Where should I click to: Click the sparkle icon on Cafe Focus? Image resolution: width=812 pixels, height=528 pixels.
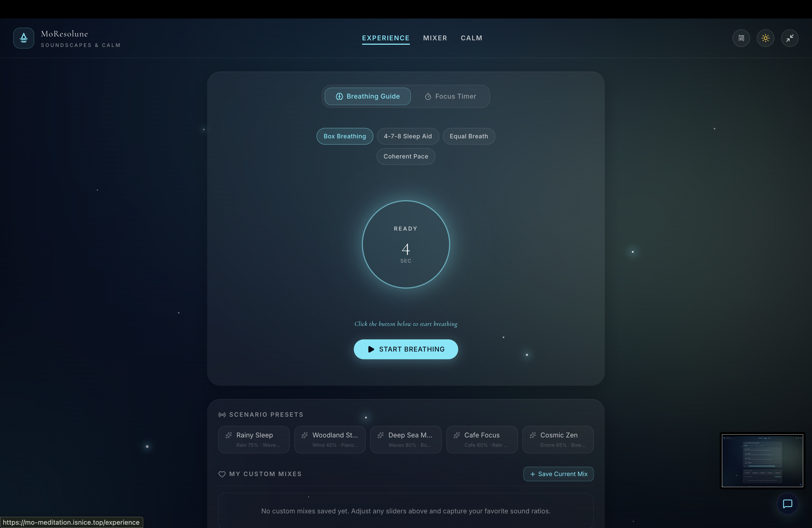click(x=457, y=435)
